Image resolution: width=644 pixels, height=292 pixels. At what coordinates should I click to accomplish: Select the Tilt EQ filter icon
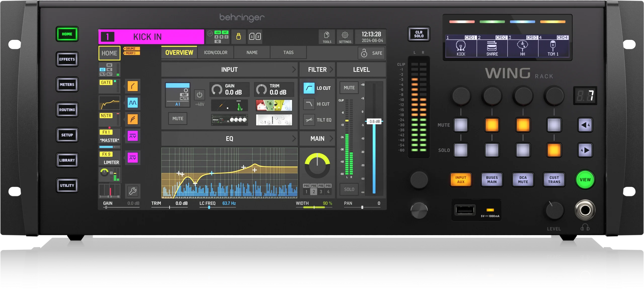309,120
